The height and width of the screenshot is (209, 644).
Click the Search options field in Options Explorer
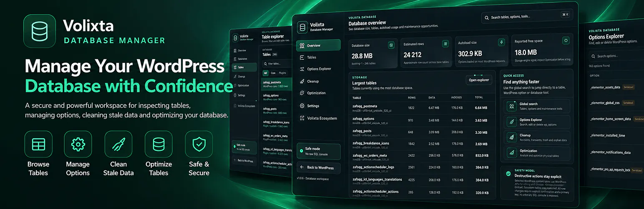616,56
